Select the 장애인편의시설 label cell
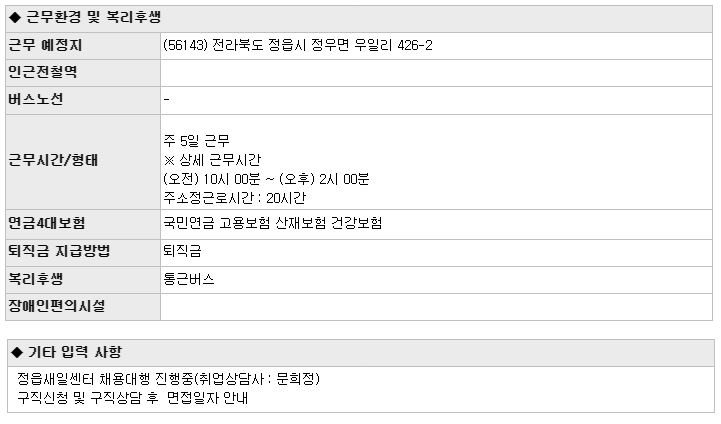721x424 pixels. tap(83, 307)
